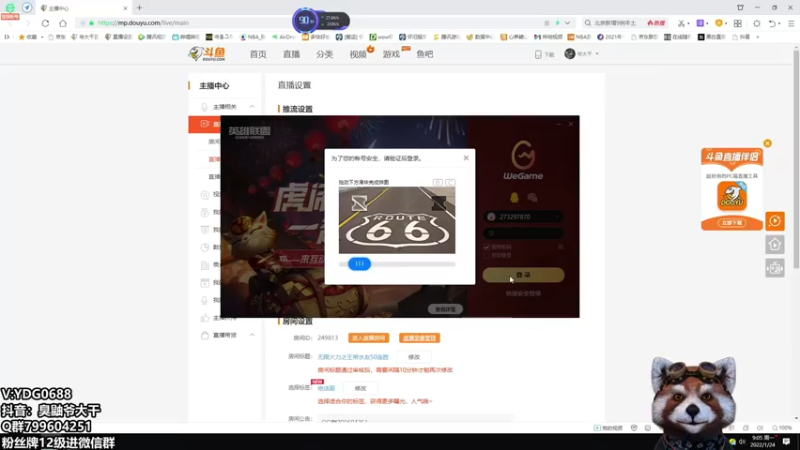Screen dimensions: 800x450
Task: Click the undo-arrow icon in browser toolbar
Action: [772, 23]
